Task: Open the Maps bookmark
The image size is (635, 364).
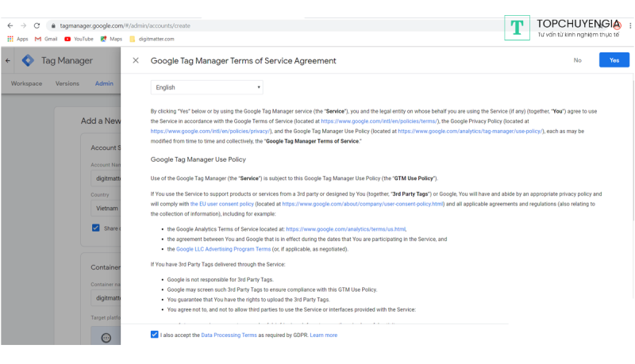Action: click(x=110, y=39)
